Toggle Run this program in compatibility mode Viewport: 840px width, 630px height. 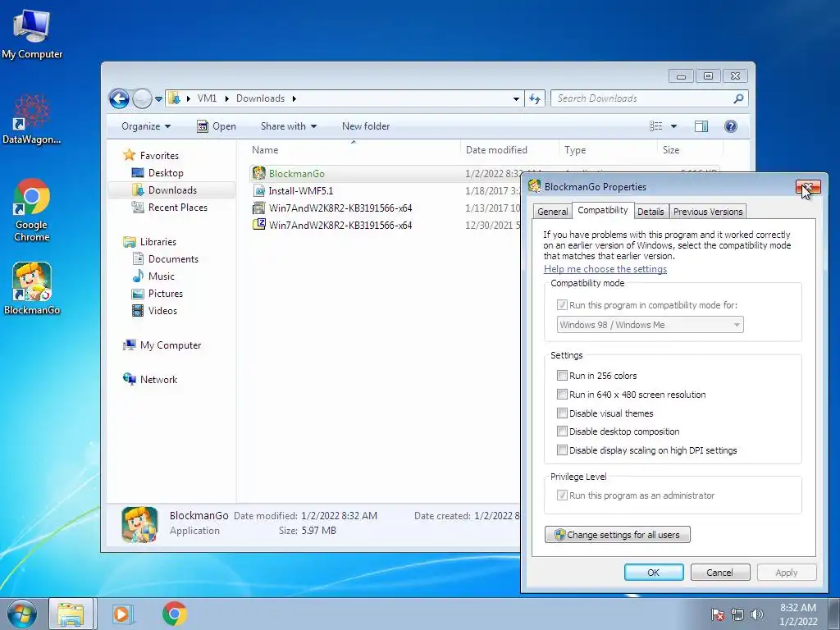(x=561, y=305)
